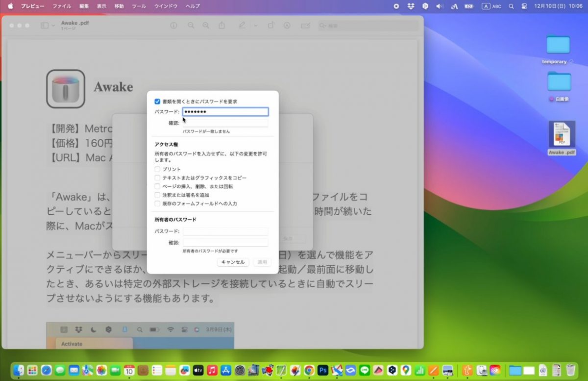Enable 注釈または署名を追加 permission
The height and width of the screenshot is (381, 588).
(157, 195)
